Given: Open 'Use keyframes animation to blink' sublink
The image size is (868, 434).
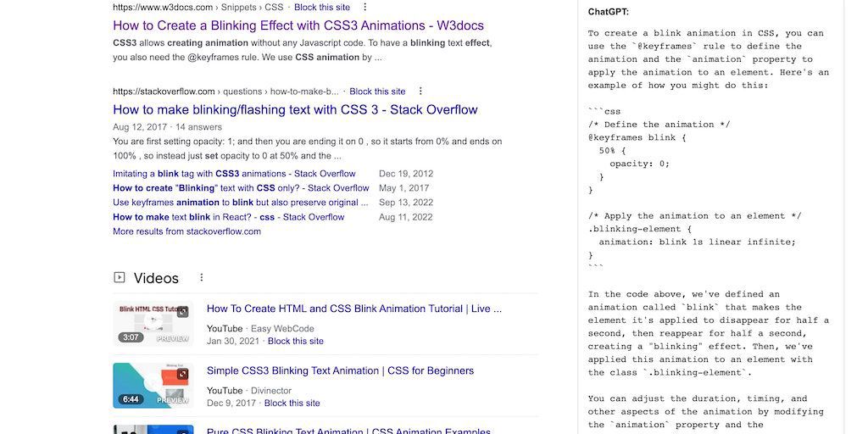Looking at the screenshot, I should (240, 203).
